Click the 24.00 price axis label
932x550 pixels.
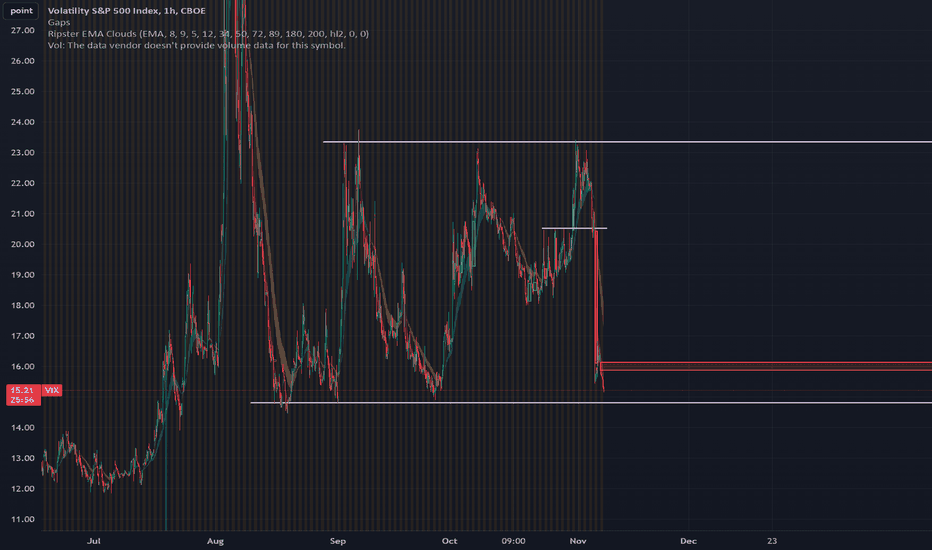pos(23,122)
